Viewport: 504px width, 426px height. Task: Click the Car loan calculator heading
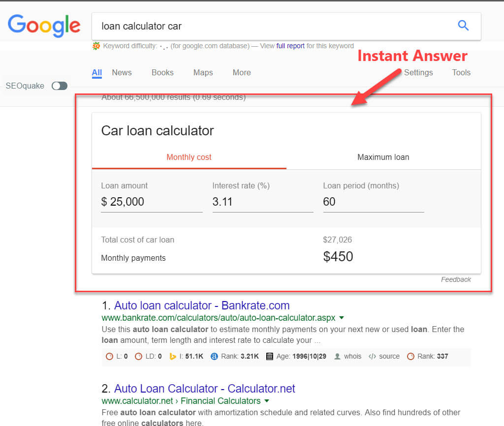157,131
